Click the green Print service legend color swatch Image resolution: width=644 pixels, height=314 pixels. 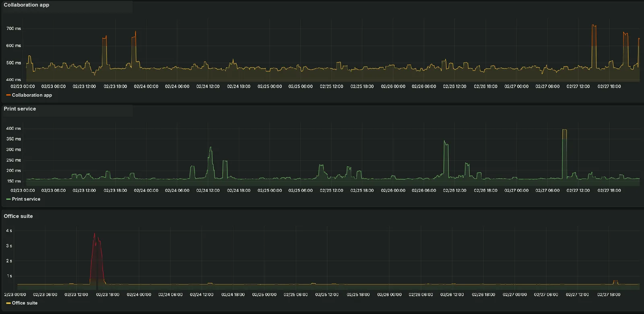[8, 199]
